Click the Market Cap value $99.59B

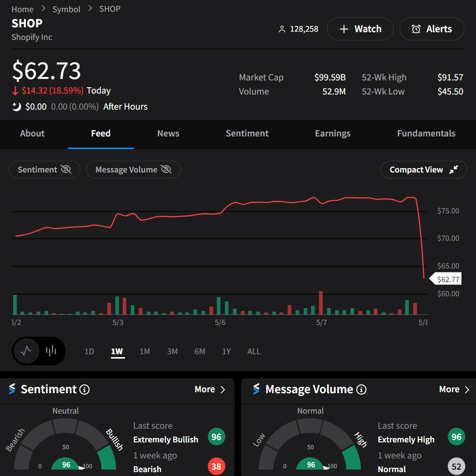pyautogui.click(x=330, y=77)
